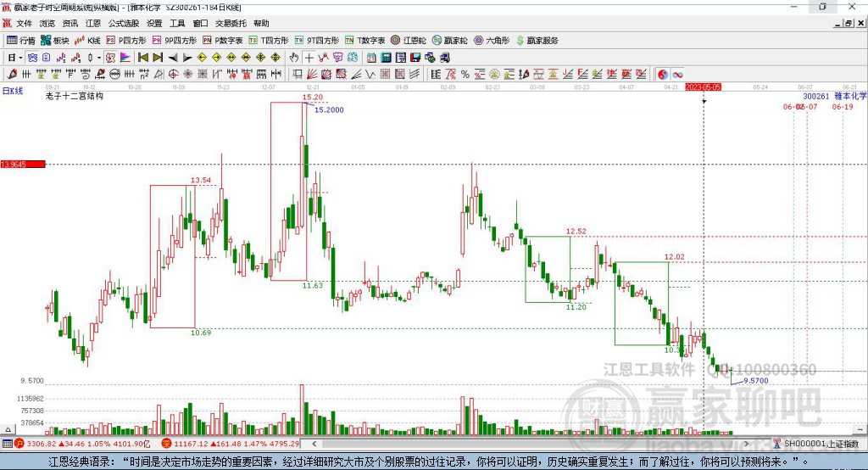Image resolution: width=868 pixels, height=470 pixels.
Task: Click the 日K线 chart label
Action: (12, 91)
